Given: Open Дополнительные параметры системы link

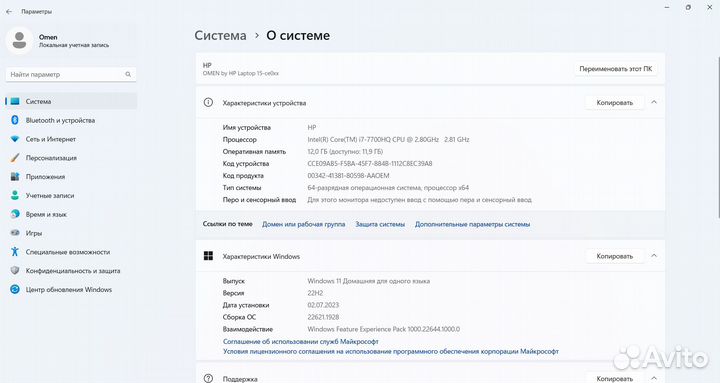Looking at the screenshot, I should point(472,224).
